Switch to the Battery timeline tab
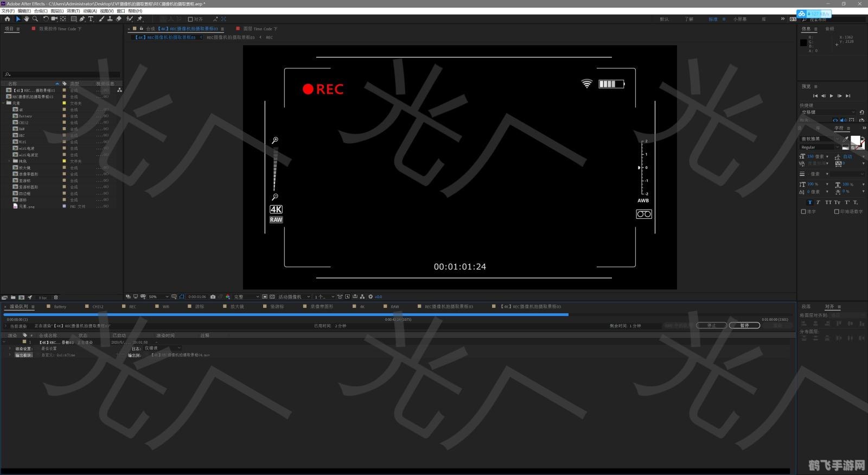Viewport: 868px width, 475px height. coord(60,307)
